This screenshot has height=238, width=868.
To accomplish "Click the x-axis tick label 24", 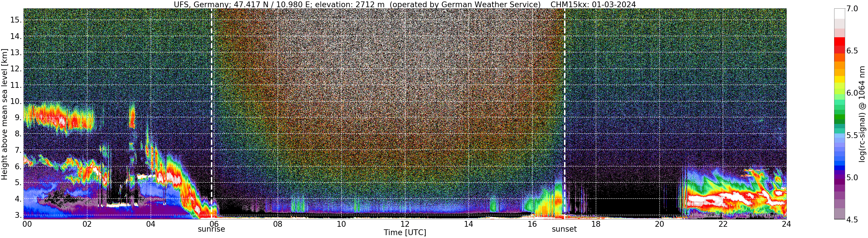I will coord(786,224).
